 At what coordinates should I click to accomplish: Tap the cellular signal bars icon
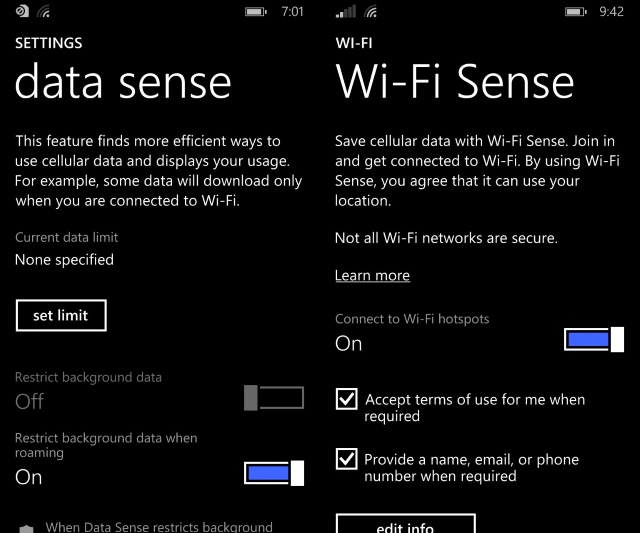[x=345, y=12]
